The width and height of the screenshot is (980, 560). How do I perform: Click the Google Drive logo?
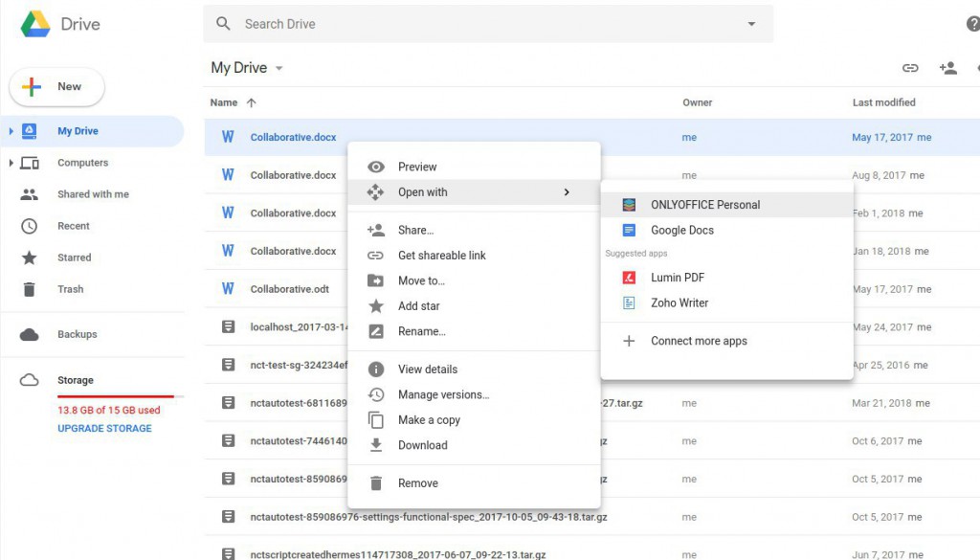35,24
